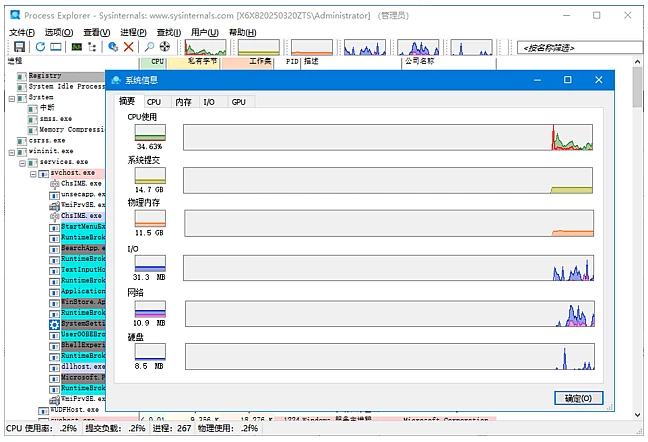Viewport: 648px width, 442px height.
Task: Click the filter-by-name input field
Action: [x=580, y=47]
